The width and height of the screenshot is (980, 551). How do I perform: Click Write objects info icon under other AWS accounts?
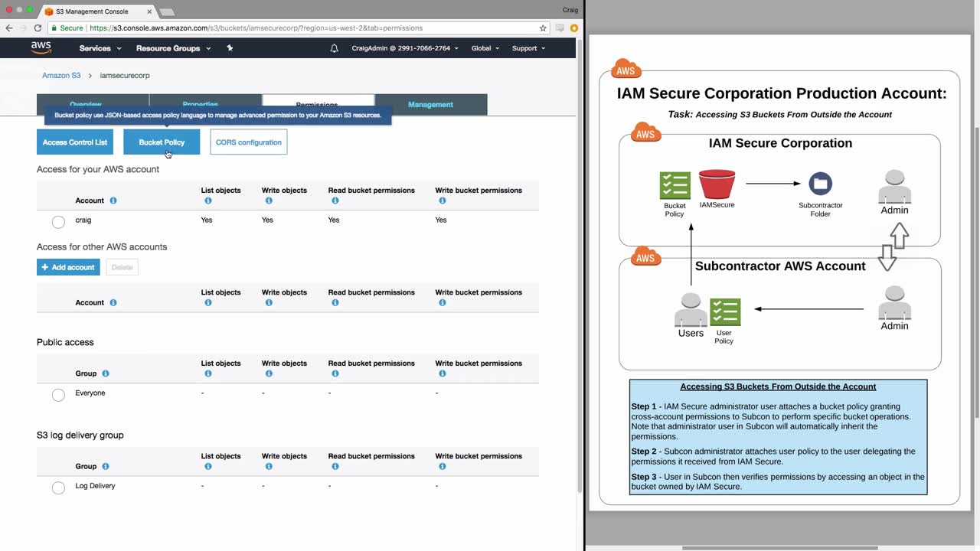[269, 302]
